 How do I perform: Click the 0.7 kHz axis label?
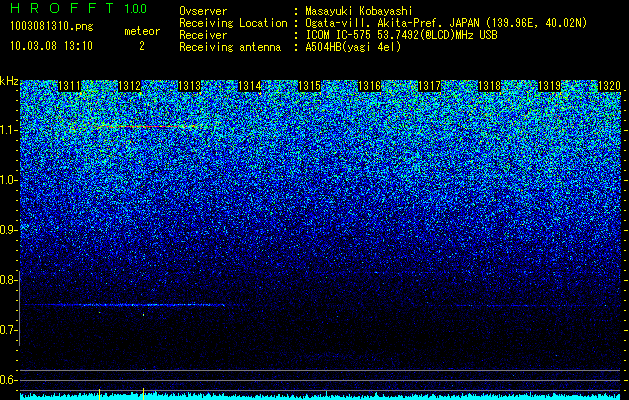pyautogui.click(x=8, y=330)
